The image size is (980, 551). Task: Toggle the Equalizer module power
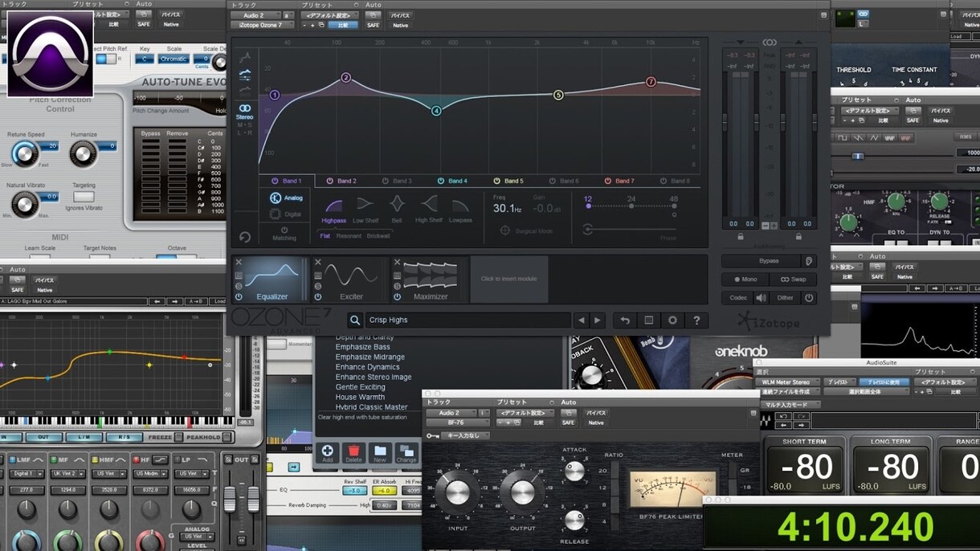pos(239,297)
